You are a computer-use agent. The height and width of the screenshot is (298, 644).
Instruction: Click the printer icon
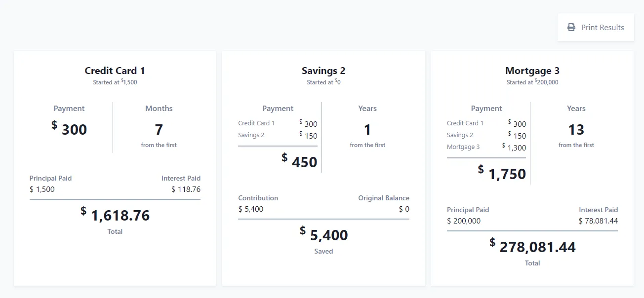[571, 27]
